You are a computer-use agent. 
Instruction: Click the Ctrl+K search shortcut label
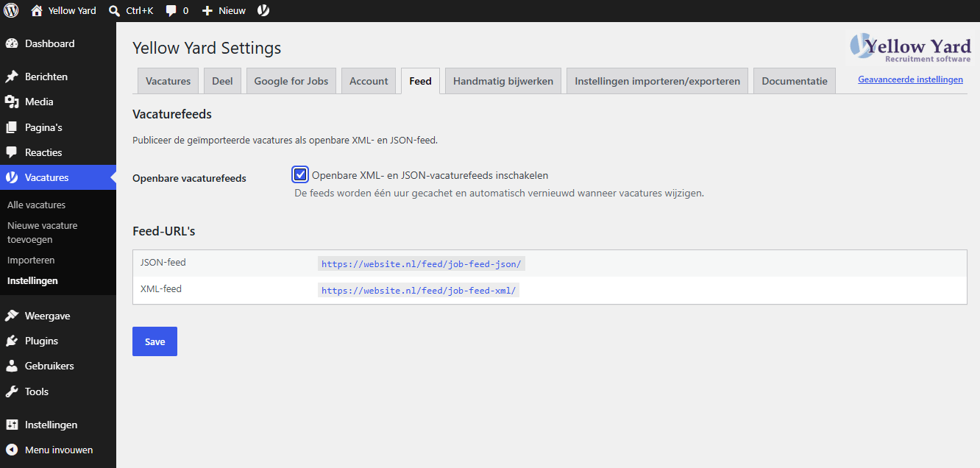pos(140,10)
